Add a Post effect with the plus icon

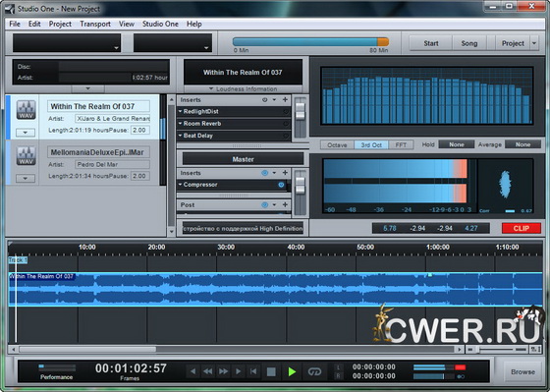[x=285, y=204]
